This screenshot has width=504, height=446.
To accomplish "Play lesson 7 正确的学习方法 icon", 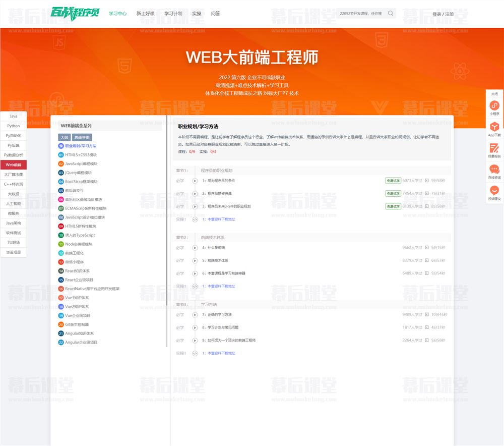I will tap(195, 315).
